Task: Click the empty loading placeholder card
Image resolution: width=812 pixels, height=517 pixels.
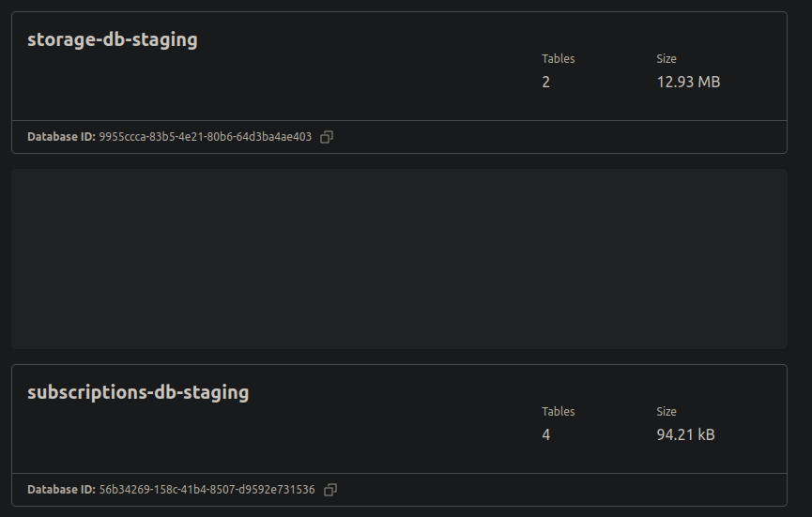Action: [x=399, y=259]
